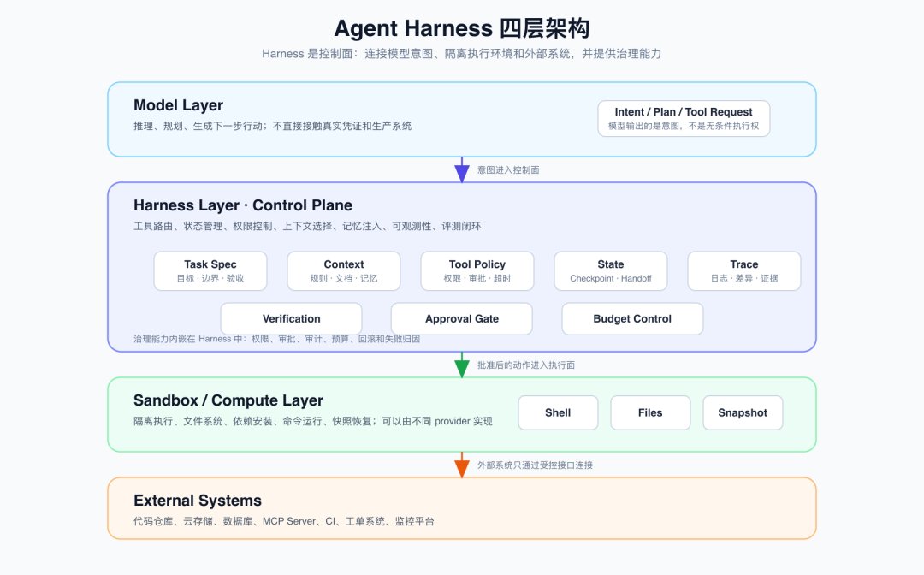Click the label '外部系统只通过受控接口连接'
This screenshot has width=924, height=575.
[535, 465]
